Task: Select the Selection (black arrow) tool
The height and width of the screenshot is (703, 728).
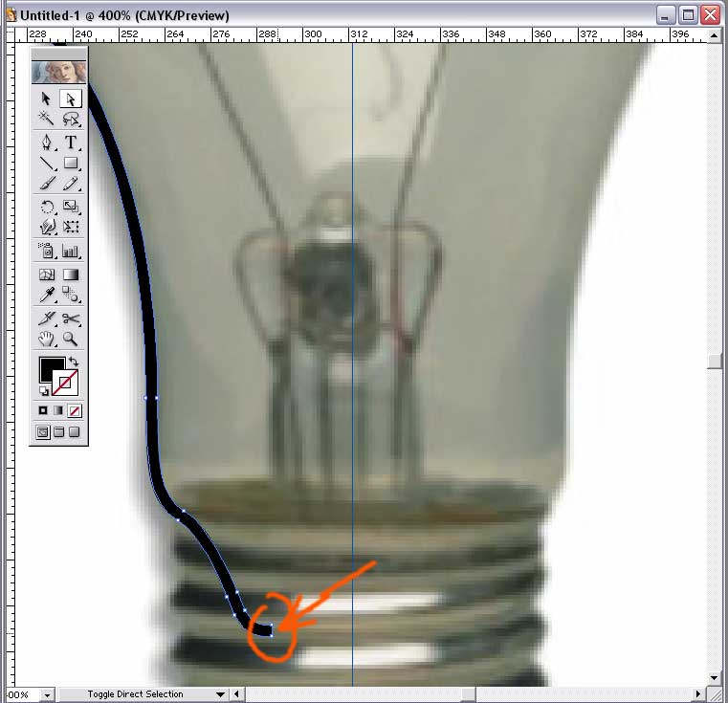Action: pyautogui.click(x=46, y=99)
